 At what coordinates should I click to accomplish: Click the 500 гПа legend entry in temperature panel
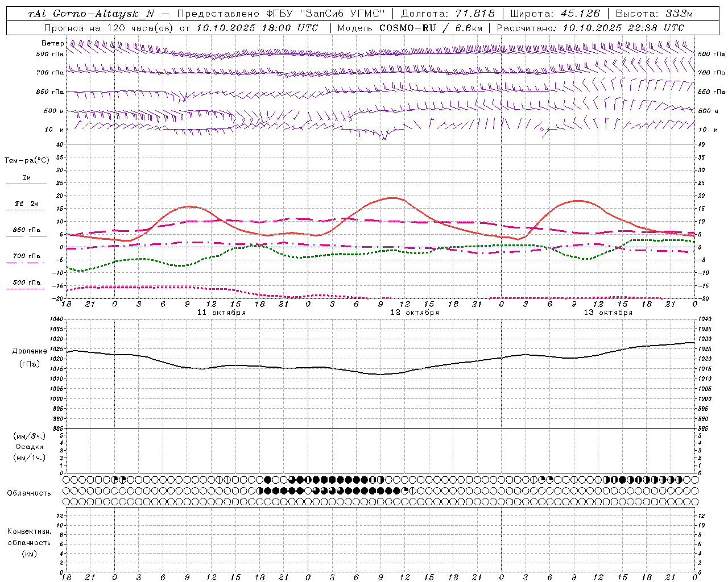27,282
